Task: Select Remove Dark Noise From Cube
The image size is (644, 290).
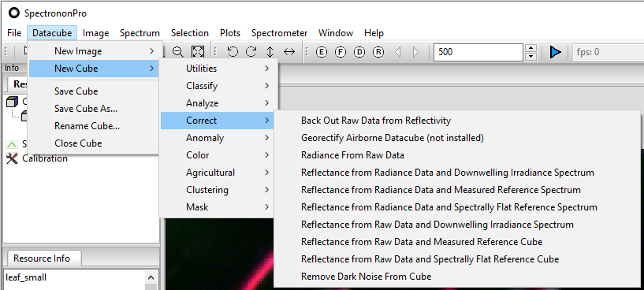Action: [456, 277]
